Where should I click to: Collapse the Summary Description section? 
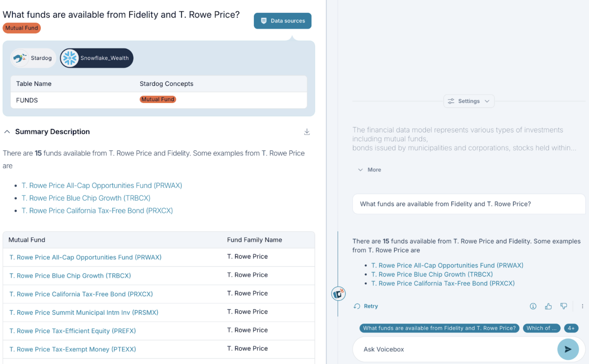tap(7, 132)
